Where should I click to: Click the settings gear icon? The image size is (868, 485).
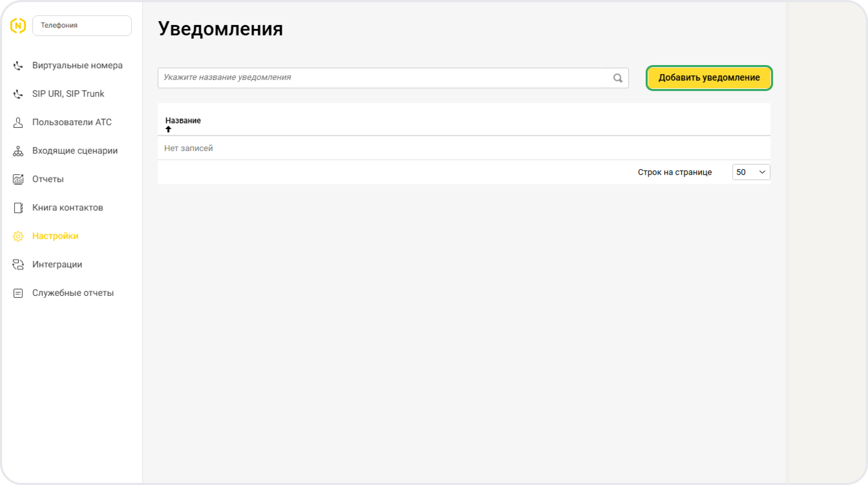pyautogui.click(x=18, y=236)
